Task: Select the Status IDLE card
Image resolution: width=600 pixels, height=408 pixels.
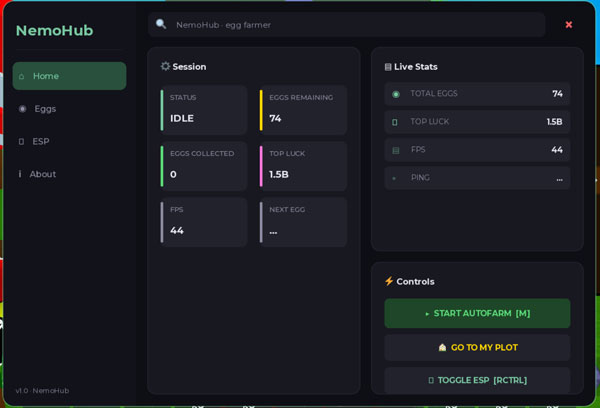Action: click(x=204, y=110)
